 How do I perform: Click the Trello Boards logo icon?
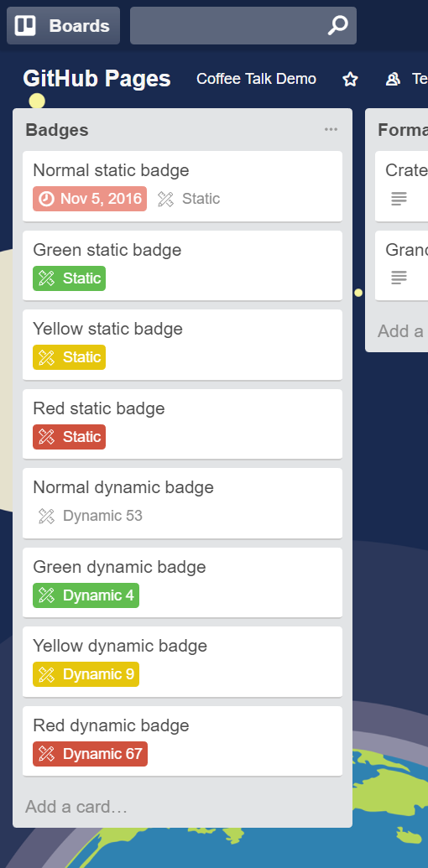(25, 25)
